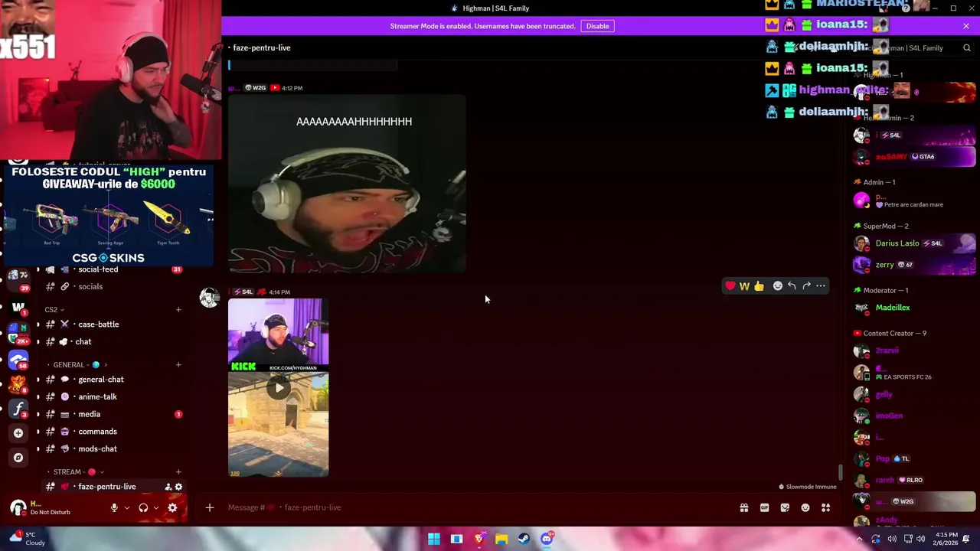
Task: Add channel to CS2 category
Action: tap(178, 310)
